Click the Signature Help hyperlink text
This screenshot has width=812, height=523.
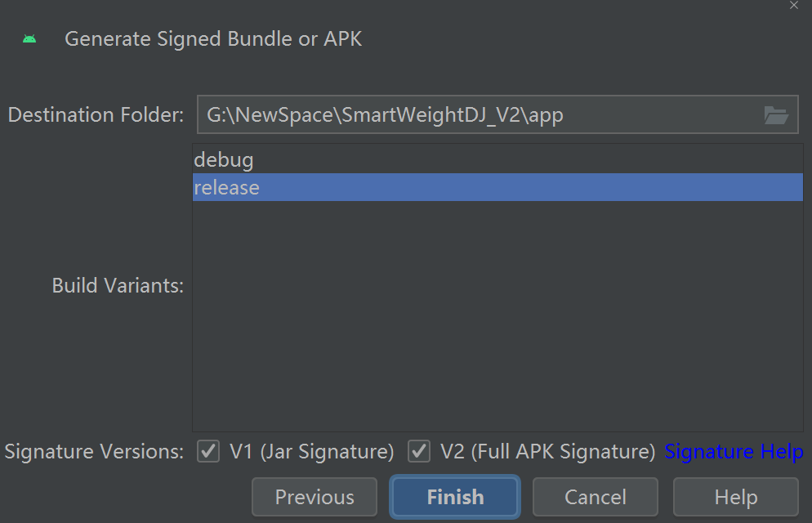733,451
